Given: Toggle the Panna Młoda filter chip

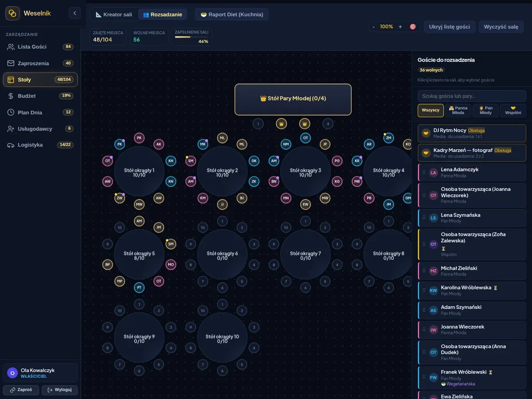Looking at the screenshot, I should [x=458, y=110].
